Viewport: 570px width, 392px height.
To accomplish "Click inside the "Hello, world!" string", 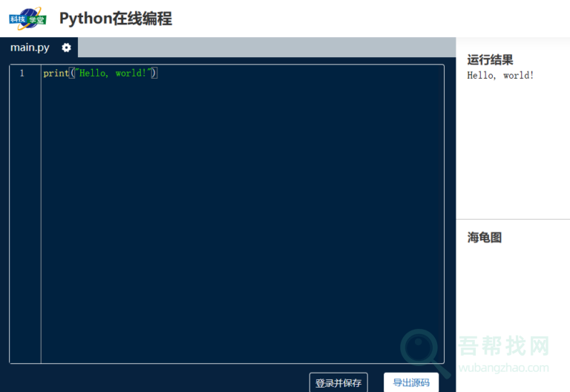I will 111,73.
